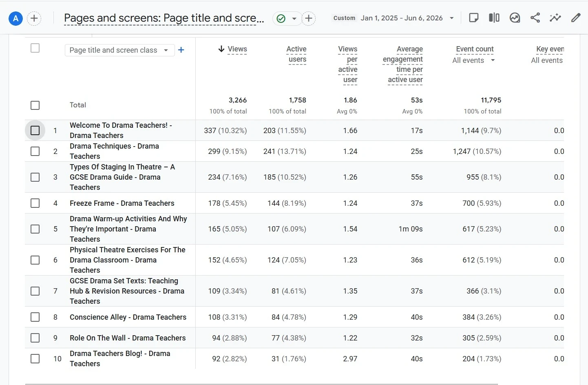Toggle the select-all header checkbox
This screenshot has height=385, width=588.
point(35,48)
